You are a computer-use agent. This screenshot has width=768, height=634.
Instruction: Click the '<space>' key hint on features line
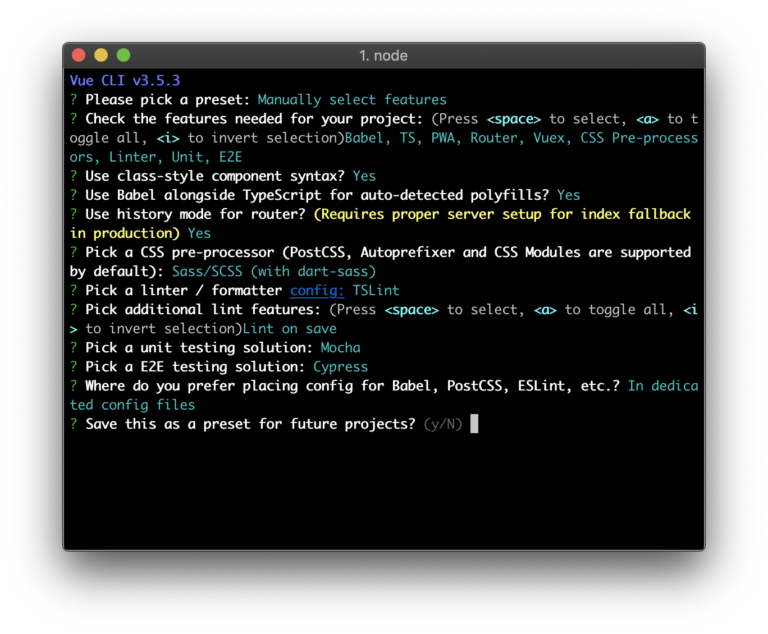coord(513,119)
